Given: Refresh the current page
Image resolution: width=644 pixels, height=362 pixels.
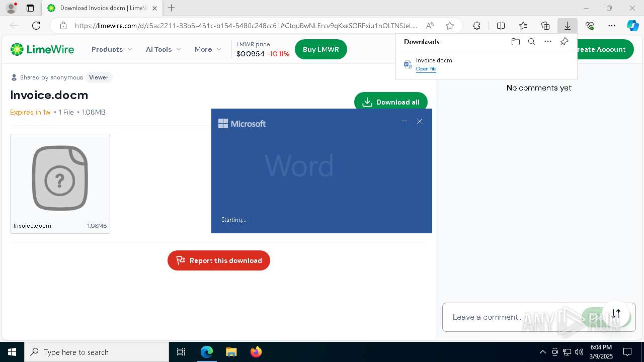Looking at the screenshot, I should [36, 26].
